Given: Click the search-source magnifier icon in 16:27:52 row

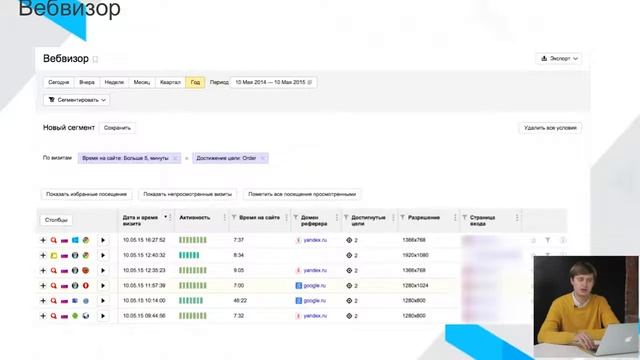Looking at the screenshot, I should point(53,240).
